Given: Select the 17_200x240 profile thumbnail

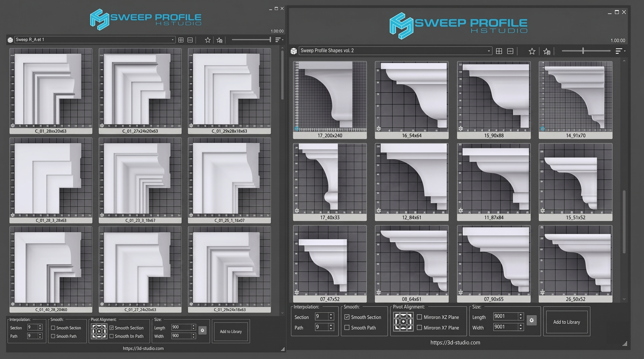Looking at the screenshot, I should click(330, 100).
